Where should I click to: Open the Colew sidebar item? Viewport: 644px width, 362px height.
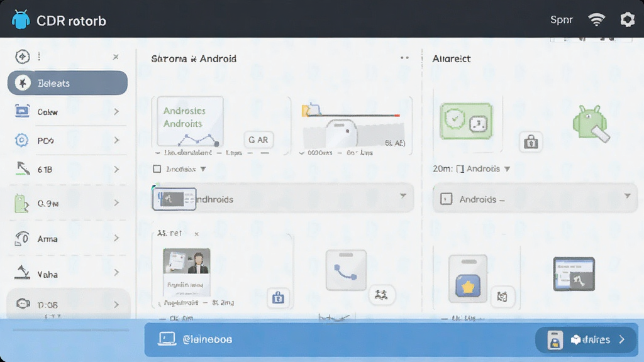pyautogui.click(x=67, y=112)
